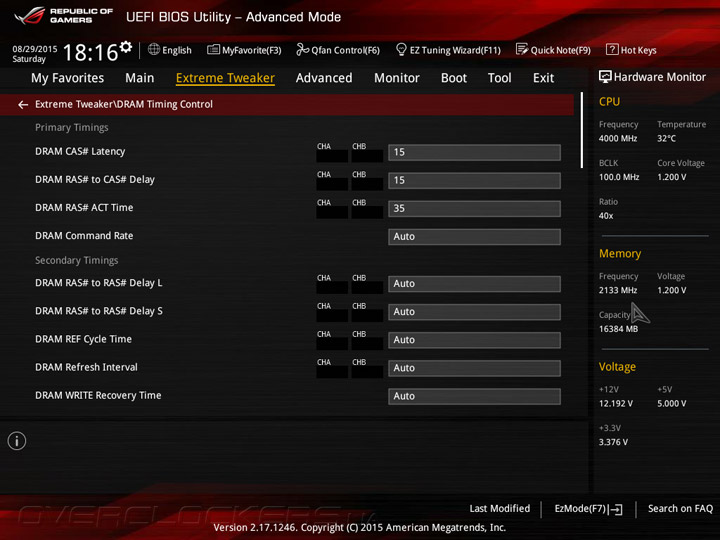Click DRAM RAS# ACT Time value field
The image size is (720, 540).
(x=474, y=208)
